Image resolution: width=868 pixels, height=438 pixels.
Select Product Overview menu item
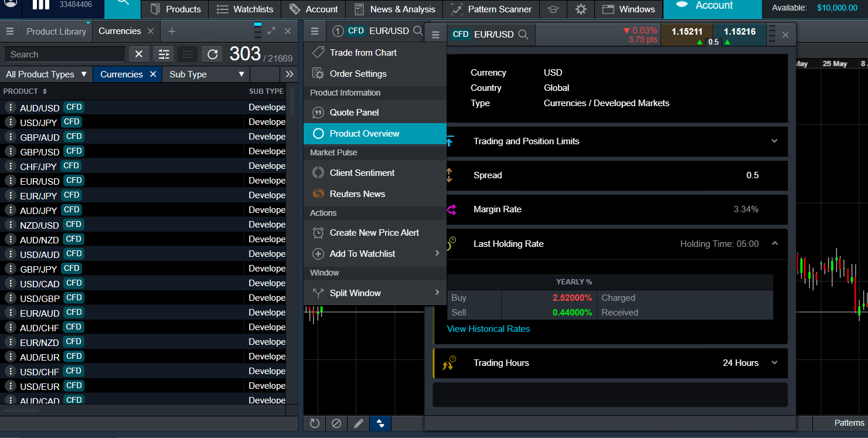click(375, 134)
